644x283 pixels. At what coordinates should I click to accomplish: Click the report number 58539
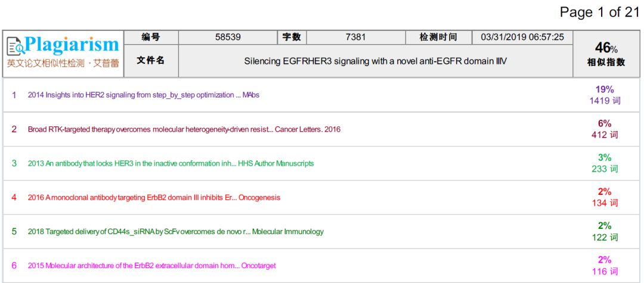(228, 37)
